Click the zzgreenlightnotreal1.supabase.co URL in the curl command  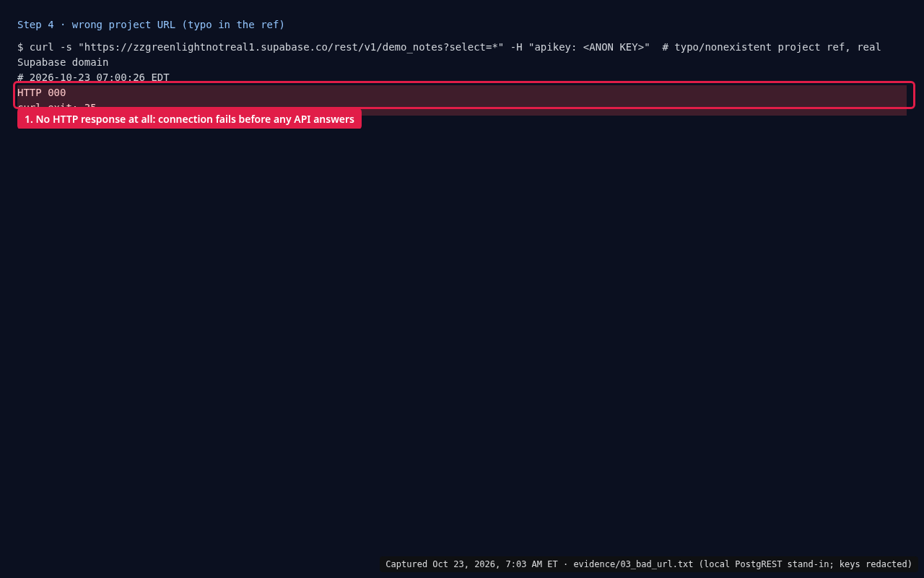291,47
